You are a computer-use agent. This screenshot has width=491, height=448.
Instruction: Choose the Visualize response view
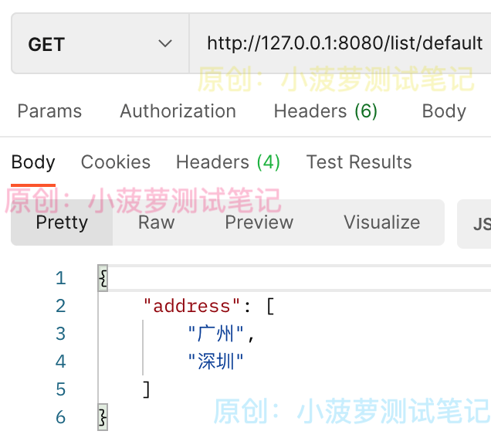(381, 222)
